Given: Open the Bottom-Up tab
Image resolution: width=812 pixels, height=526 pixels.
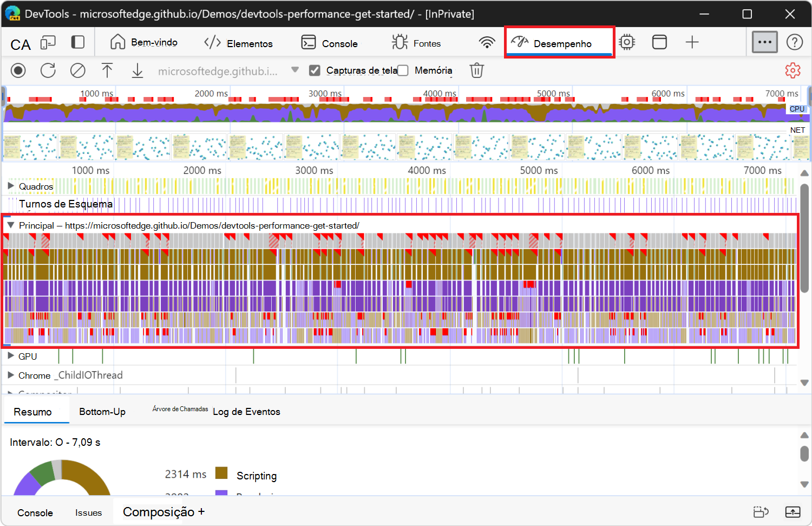Looking at the screenshot, I should point(102,412).
